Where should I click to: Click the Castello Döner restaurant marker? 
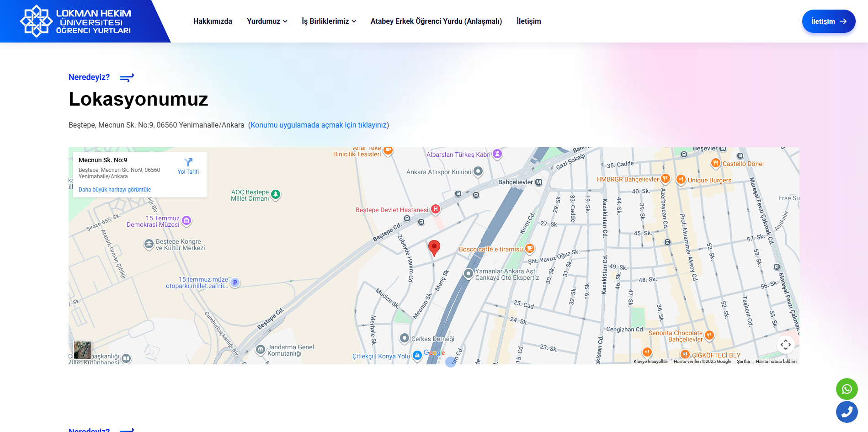[715, 163]
